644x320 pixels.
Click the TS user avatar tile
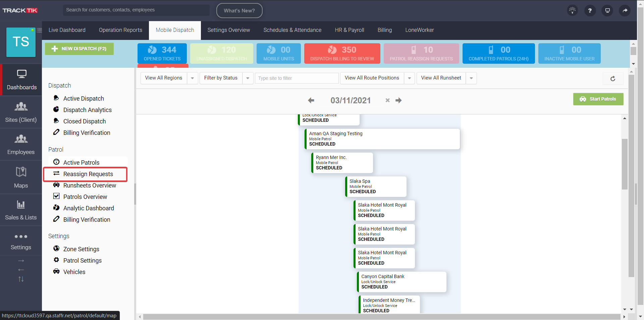click(x=21, y=42)
